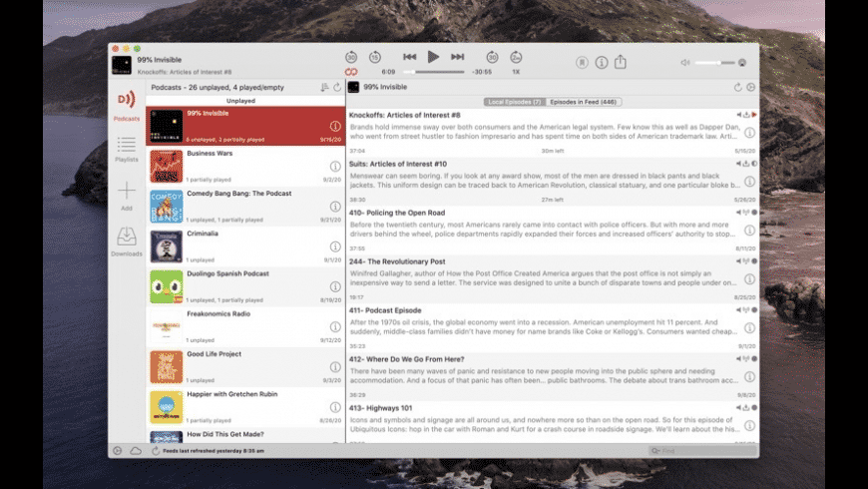This screenshot has height=489, width=868.
Task: Select Comedy Bang Bang: The Podcast
Action: [245, 206]
